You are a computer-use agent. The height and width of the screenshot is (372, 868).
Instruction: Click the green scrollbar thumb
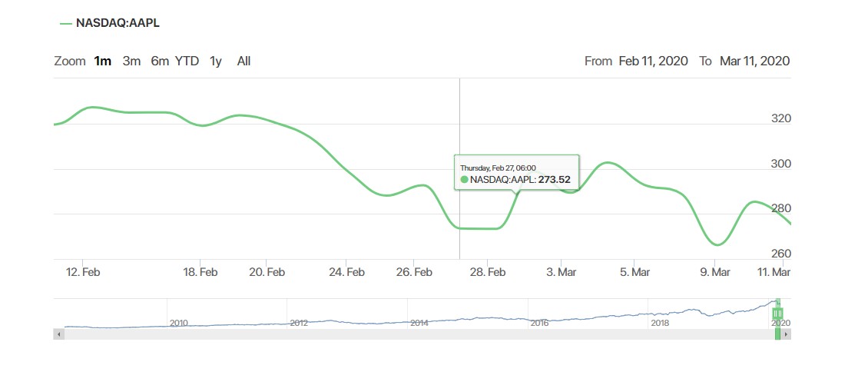tap(778, 334)
